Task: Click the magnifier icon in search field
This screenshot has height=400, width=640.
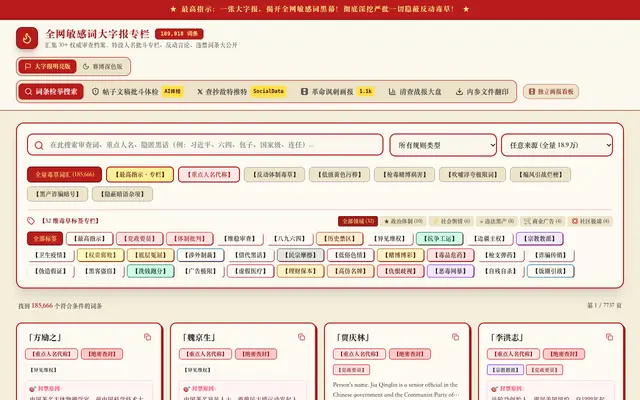Action: click(x=39, y=145)
